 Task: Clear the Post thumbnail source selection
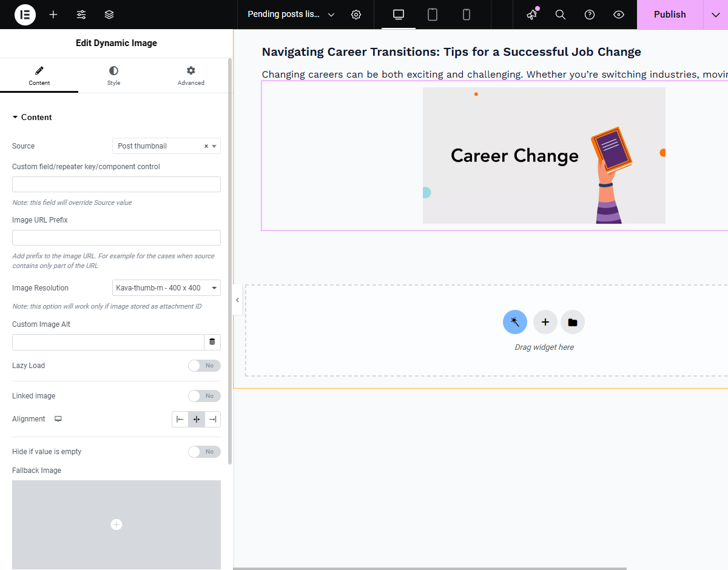tap(206, 146)
